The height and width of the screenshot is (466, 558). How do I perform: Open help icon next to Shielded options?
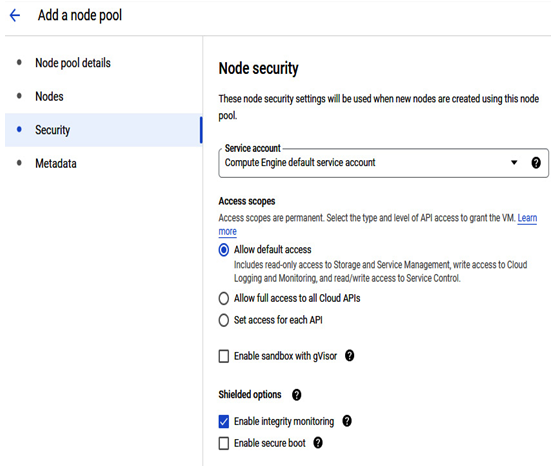coord(296,394)
